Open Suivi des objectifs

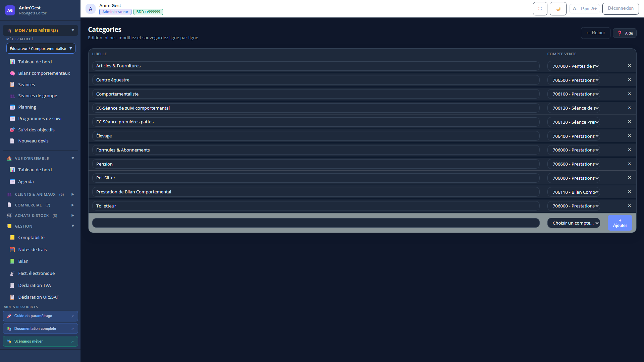pos(40,130)
